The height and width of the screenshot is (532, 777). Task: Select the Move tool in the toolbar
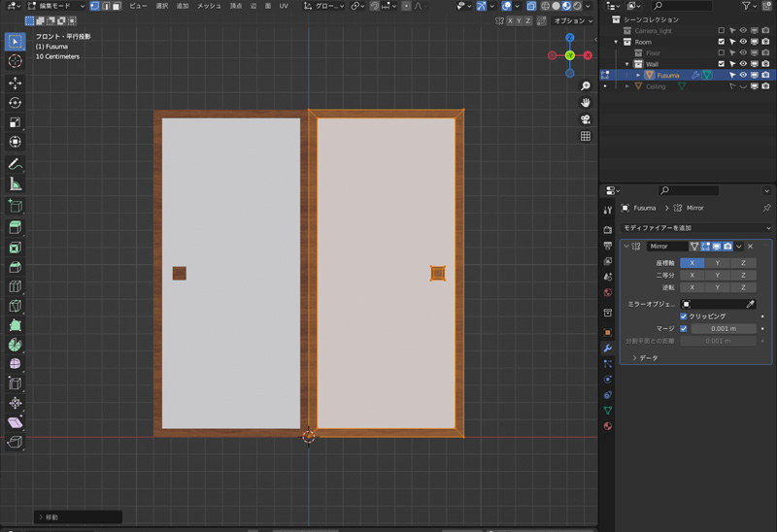point(15,83)
